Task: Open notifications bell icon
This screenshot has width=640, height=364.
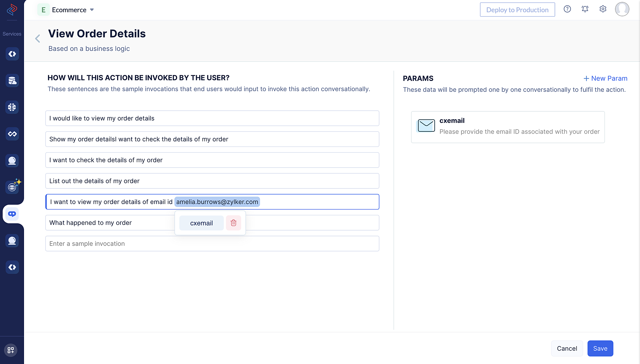Action: click(585, 9)
